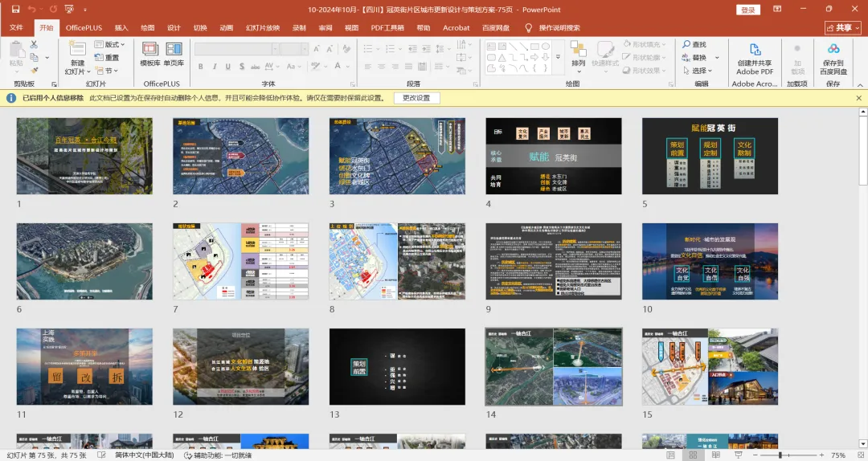Open the 模板库 template library
Image resolution: width=868 pixels, height=461 pixels.
tap(150, 55)
